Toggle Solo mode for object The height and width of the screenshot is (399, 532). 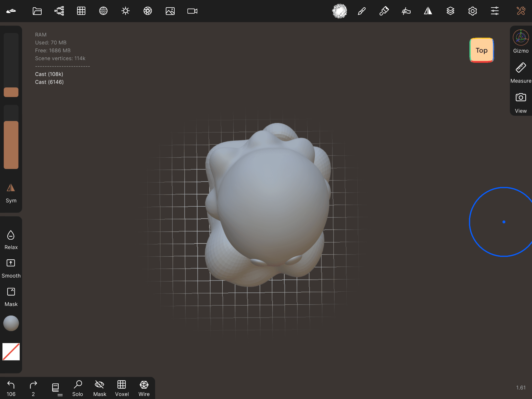[78, 388]
